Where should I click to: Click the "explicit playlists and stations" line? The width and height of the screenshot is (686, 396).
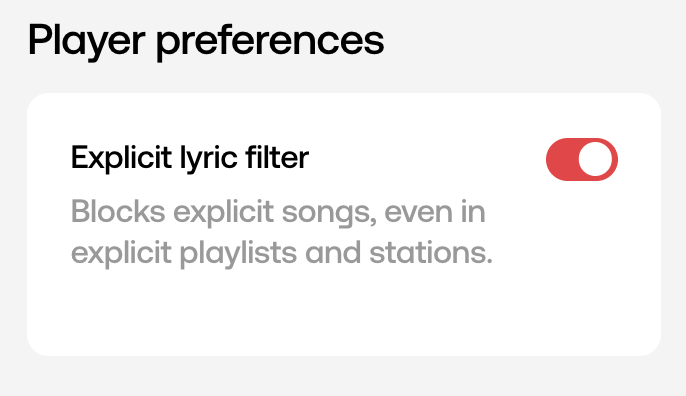[282, 254]
